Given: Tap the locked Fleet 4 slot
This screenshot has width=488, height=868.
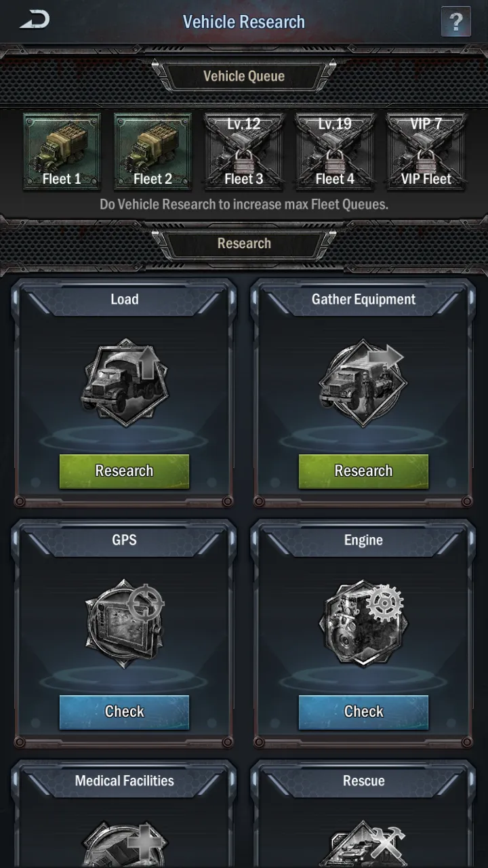Looking at the screenshot, I should coord(335,151).
